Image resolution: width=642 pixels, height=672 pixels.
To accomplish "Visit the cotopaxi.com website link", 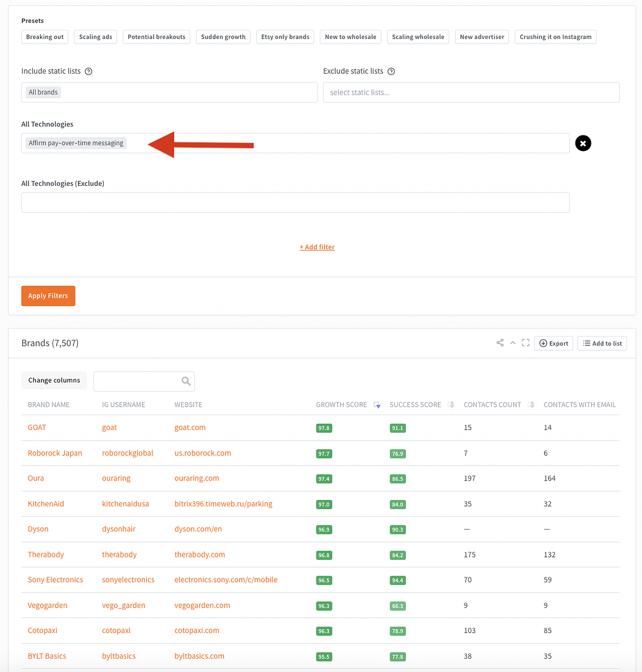I will click(x=197, y=631).
